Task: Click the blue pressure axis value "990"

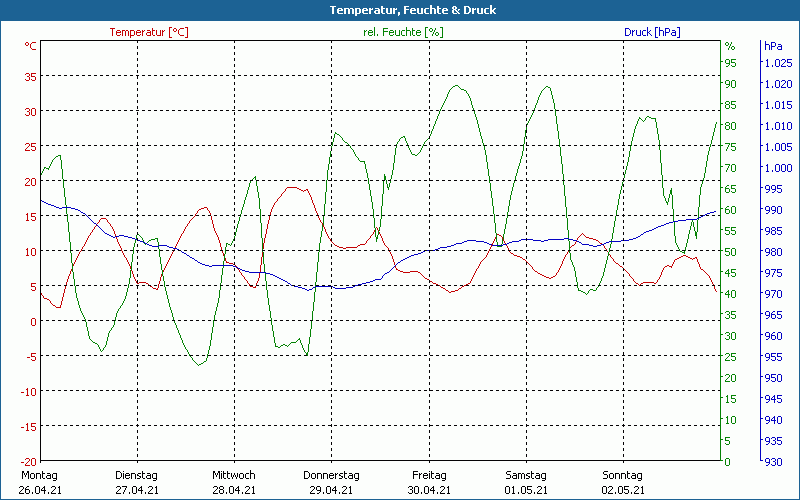Action: [773, 210]
